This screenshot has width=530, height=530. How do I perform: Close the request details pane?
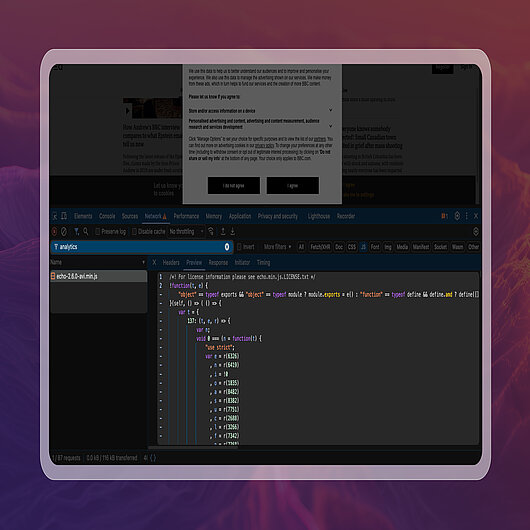click(x=154, y=262)
